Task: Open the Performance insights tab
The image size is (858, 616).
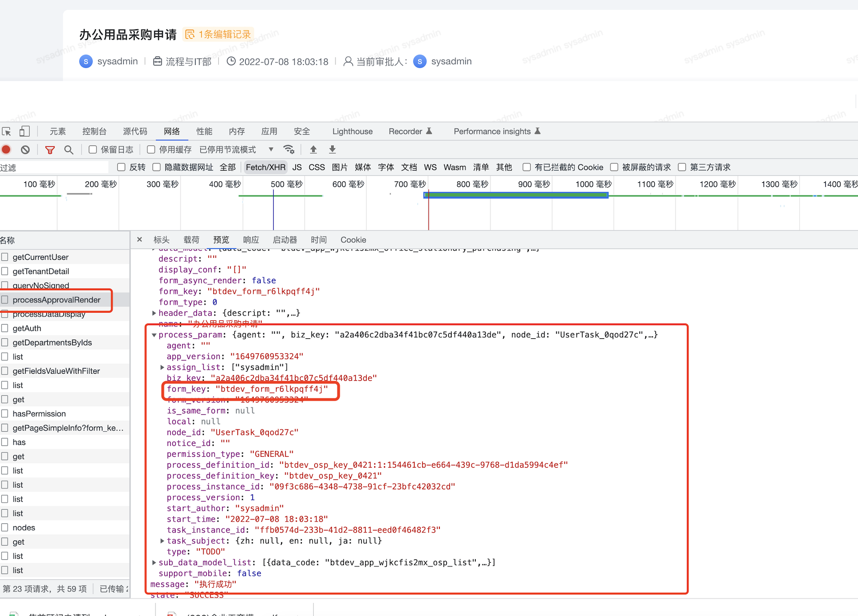Action: pyautogui.click(x=497, y=131)
